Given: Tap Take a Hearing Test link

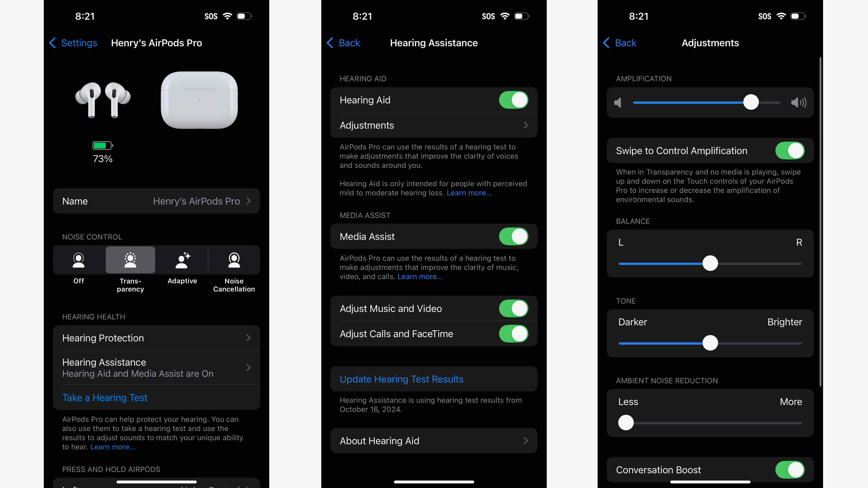Looking at the screenshot, I should pyautogui.click(x=104, y=397).
